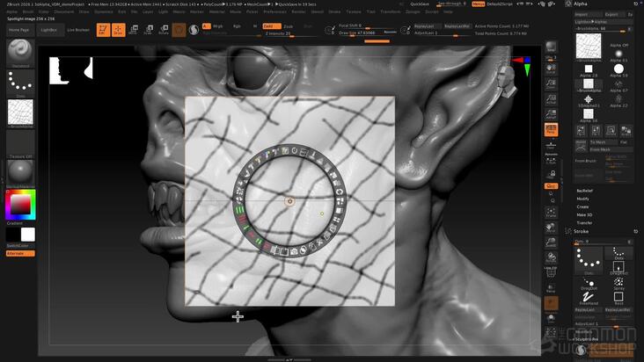Viewport: 644px width, 362px height.
Task: Click the alpha Invert icon
Action: (x=626, y=131)
